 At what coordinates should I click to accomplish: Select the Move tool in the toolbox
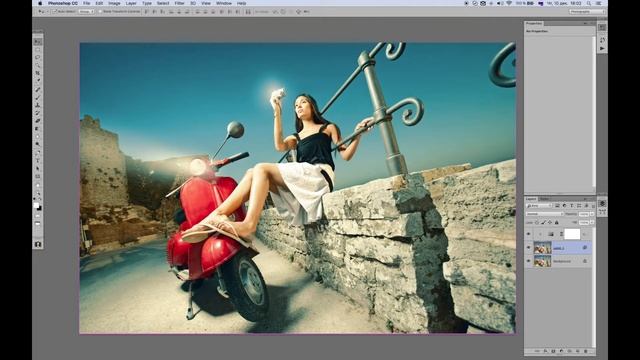(38, 42)
